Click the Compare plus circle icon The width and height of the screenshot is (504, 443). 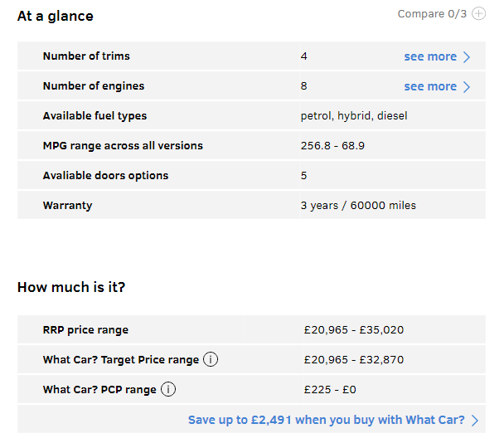(479, 14)
